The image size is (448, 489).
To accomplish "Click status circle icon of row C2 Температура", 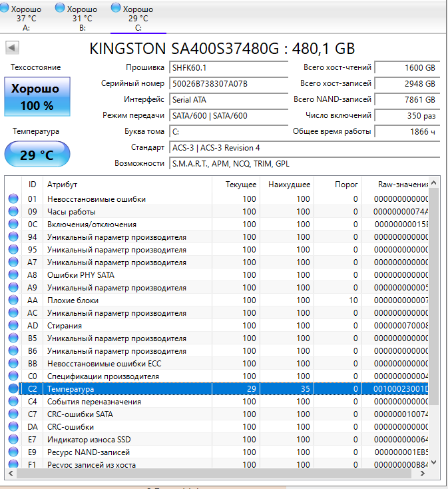I will (13, 388).
